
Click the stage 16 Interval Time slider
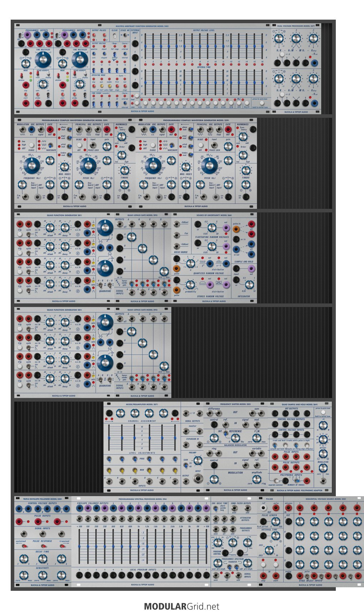(x=263, y=82)
